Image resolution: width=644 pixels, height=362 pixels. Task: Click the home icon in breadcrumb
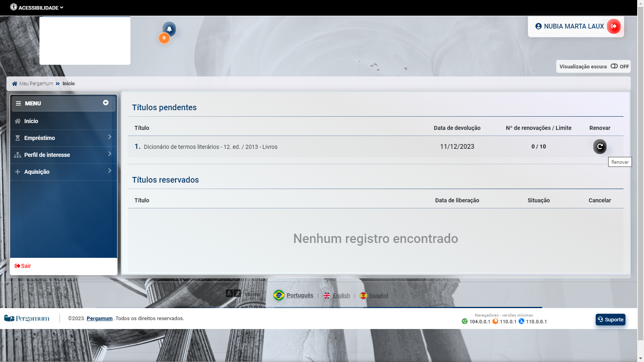(14, 84)
